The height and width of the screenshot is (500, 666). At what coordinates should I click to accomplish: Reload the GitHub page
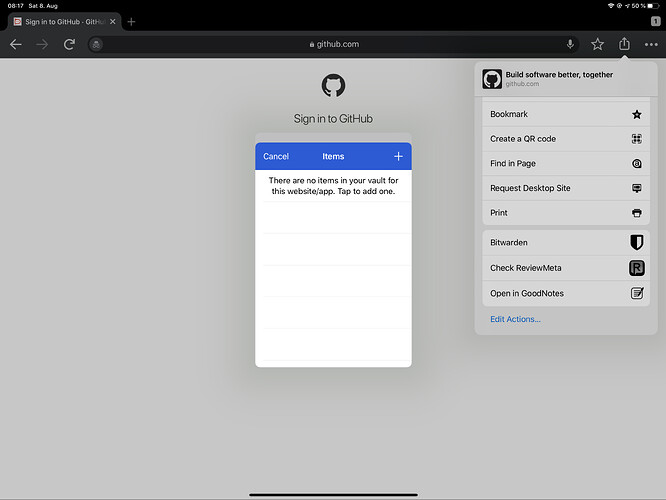click(69, 44)
